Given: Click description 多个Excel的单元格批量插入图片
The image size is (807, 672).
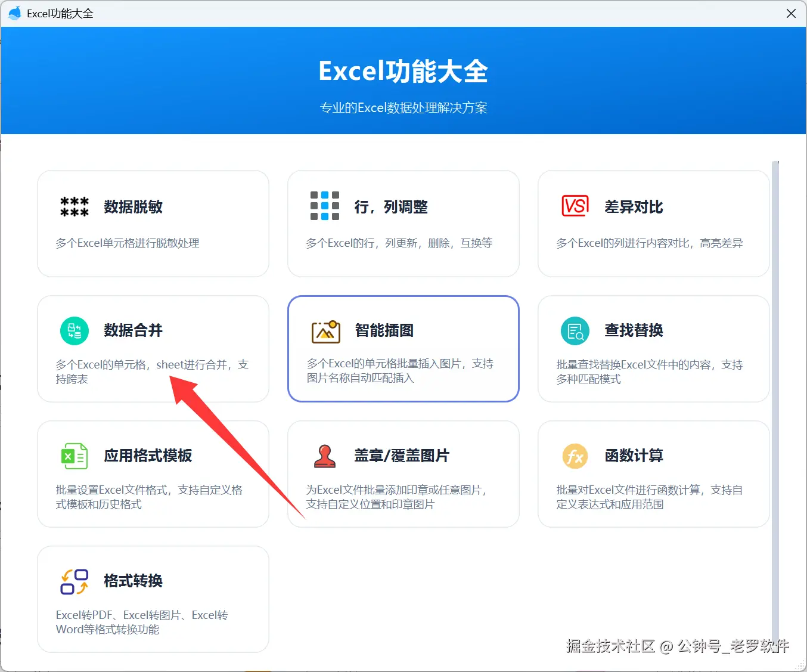Looking at the screenshot, I should (400, 371).
